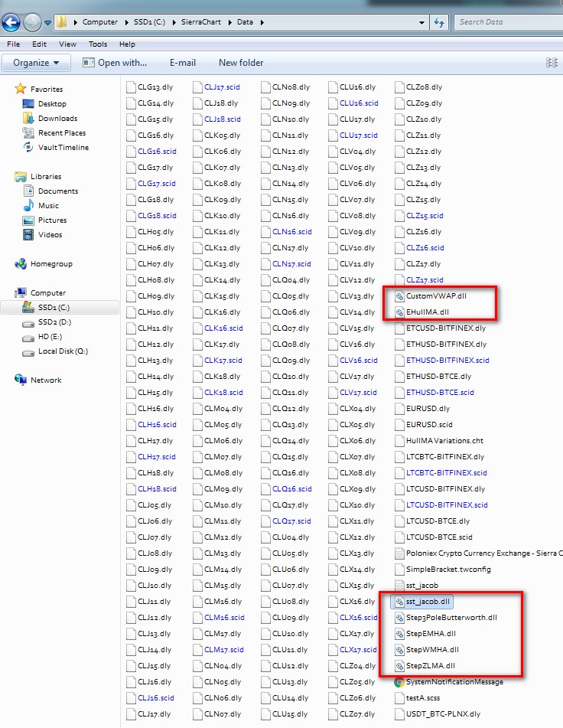
Task: Open the Organize dropdown
Action: coord(36,63)
